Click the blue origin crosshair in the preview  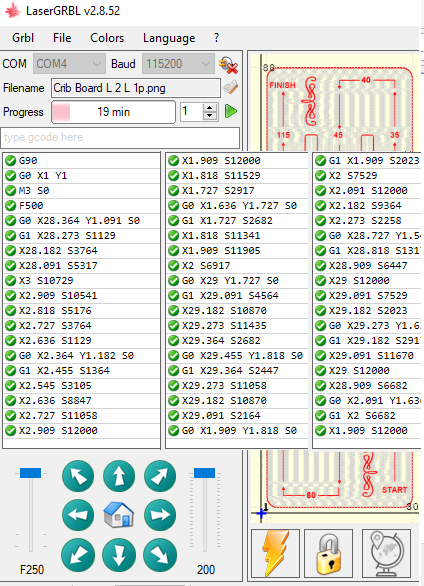point(261,513)
